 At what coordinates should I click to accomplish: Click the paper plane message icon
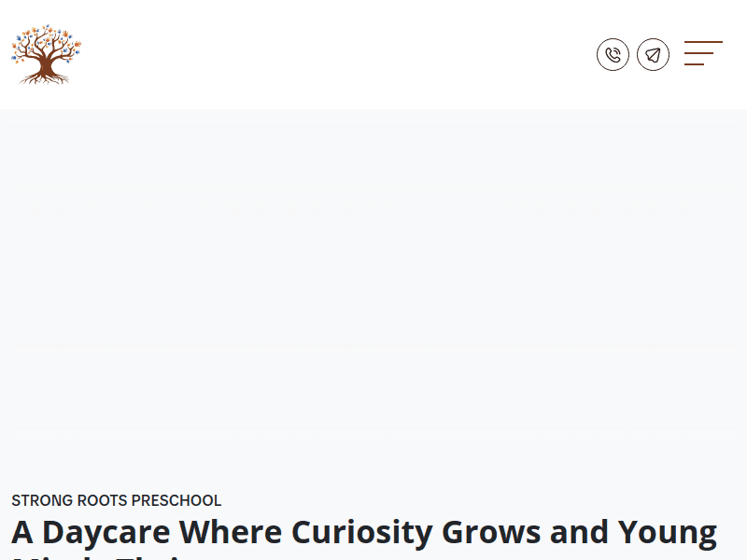(x=653, y=54)
